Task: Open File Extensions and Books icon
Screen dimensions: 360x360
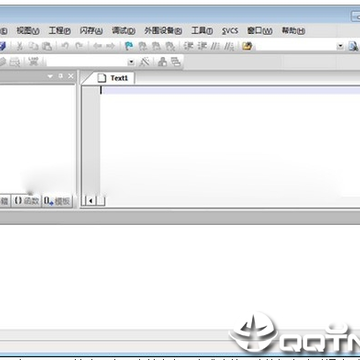Action: coord(162,62)
